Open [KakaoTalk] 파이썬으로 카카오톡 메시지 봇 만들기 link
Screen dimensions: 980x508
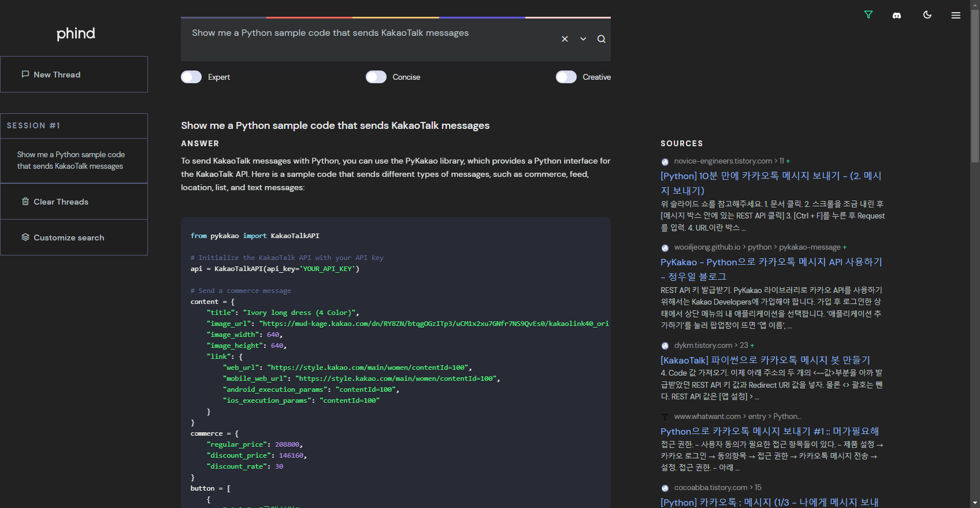pyautogui.click(x=765, y=360)
